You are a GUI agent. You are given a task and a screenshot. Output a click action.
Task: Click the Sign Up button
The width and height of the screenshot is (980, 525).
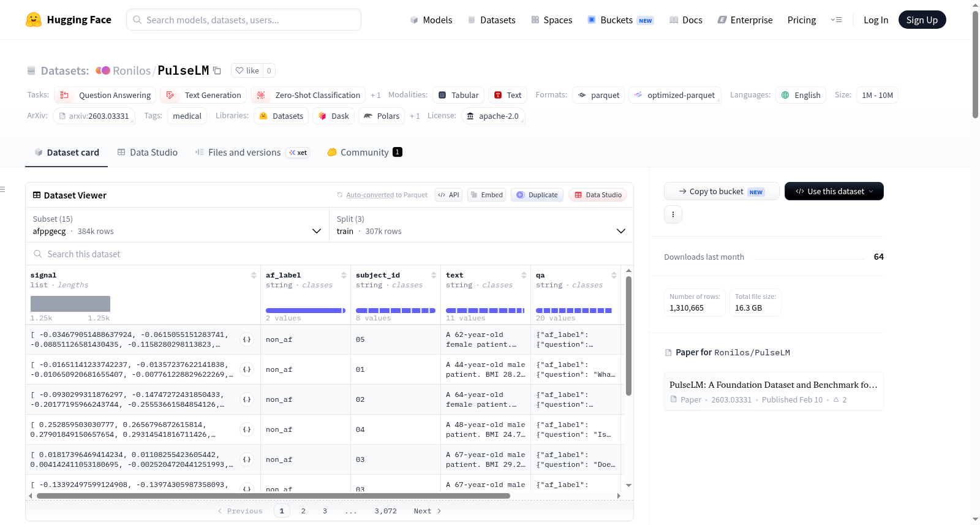[922, 20]
